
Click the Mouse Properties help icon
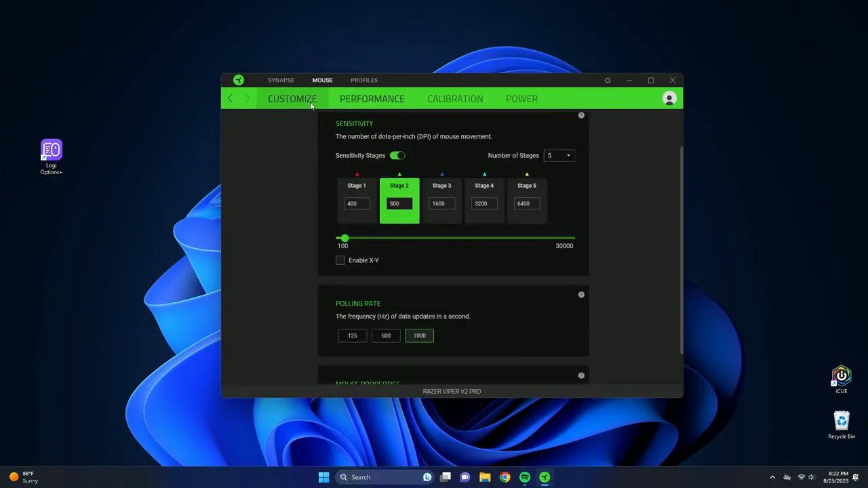[x=580, y=375]
